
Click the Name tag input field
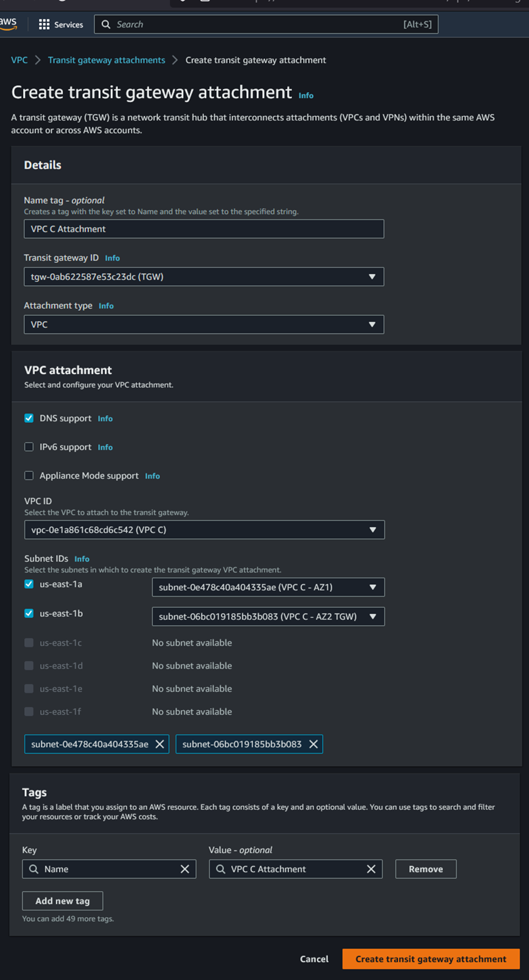click(x=204, y=229)
